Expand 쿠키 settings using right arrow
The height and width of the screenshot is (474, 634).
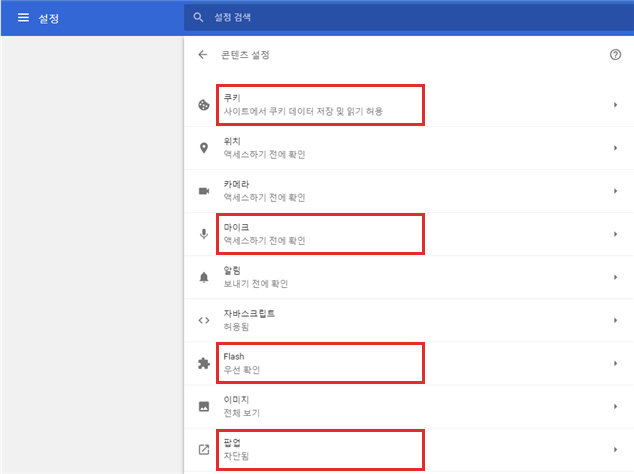[615, 105]
